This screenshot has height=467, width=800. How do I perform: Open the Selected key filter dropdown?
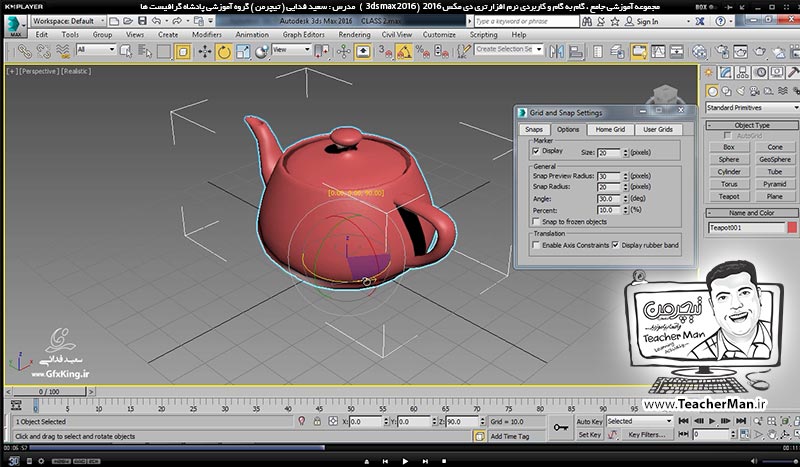tap(639, 421)
